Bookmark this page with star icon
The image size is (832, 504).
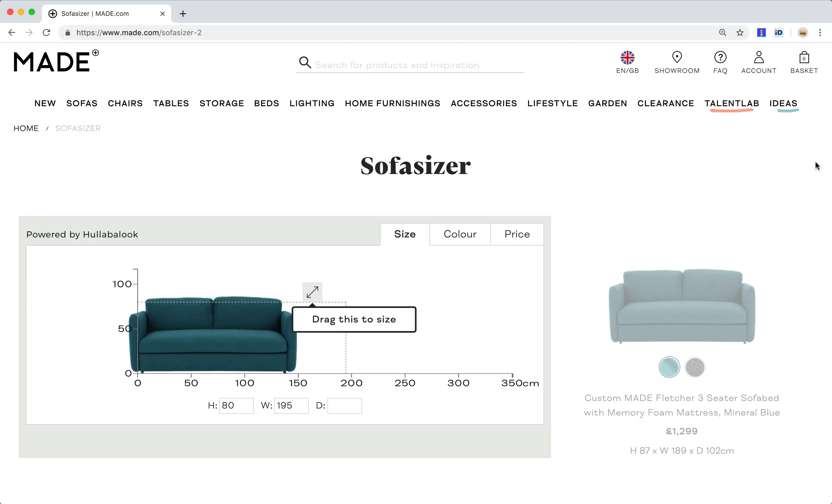[739, 33]
